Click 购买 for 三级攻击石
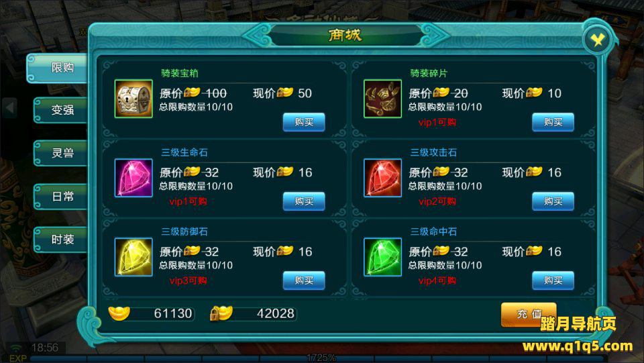Screen dimensions: 644x363 point(553,201)
